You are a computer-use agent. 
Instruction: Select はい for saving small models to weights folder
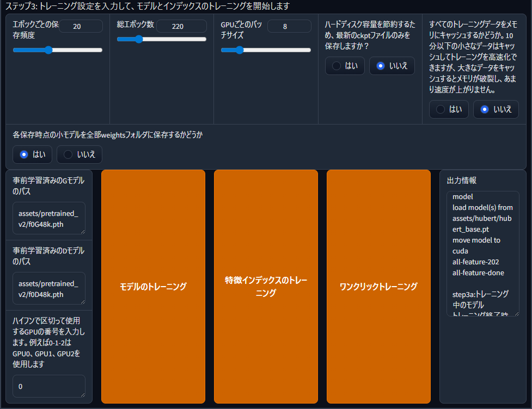pyautogui.click(x=33, y=154)
